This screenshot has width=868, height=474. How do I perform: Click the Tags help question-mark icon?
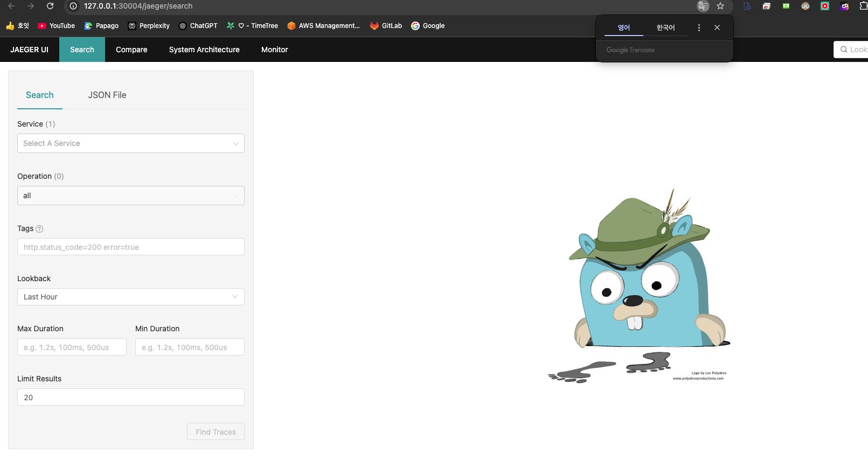39,229
